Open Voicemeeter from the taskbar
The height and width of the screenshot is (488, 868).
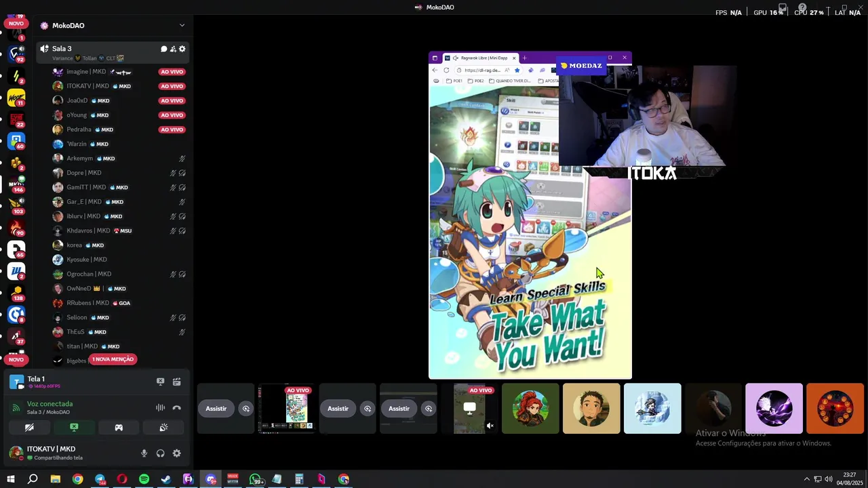click(x=233, y=479)
